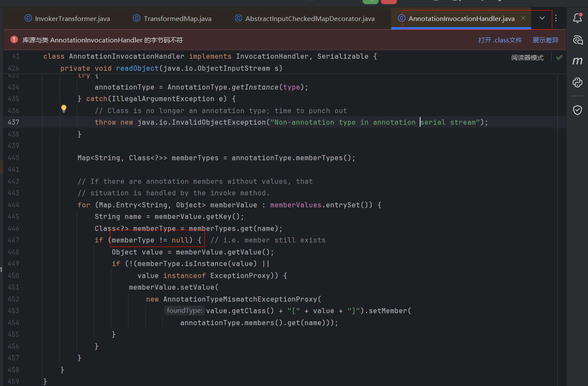588x386 pixels.
Task: Click the memberType != null condition
Action: tap(150, 240)
